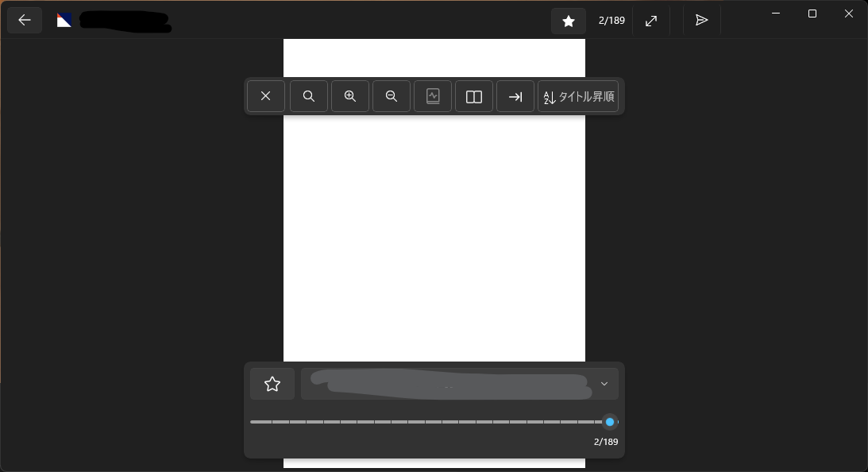
Task: Change sort order タイトル昇順
Action: click(x=578, y=96)
